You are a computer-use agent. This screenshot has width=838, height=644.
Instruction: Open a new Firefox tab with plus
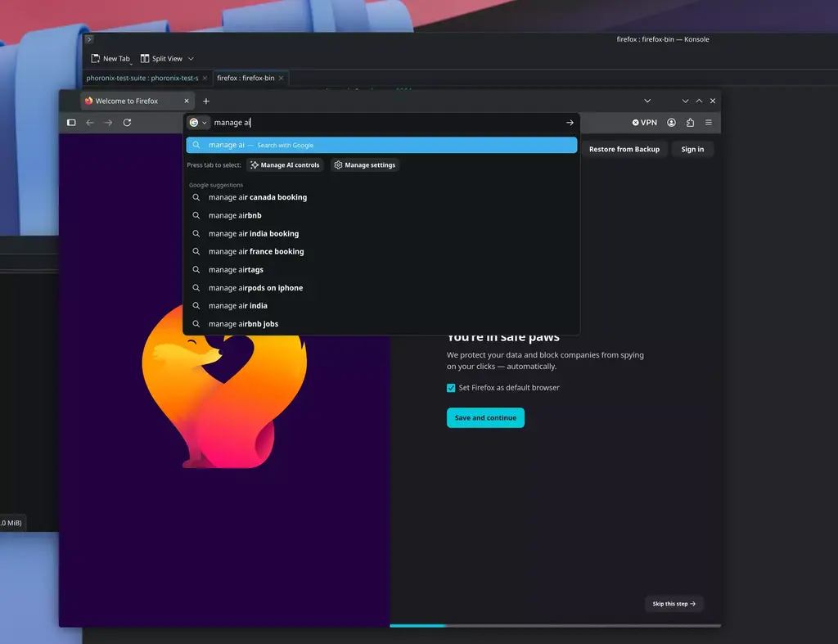tap(205, 101)
